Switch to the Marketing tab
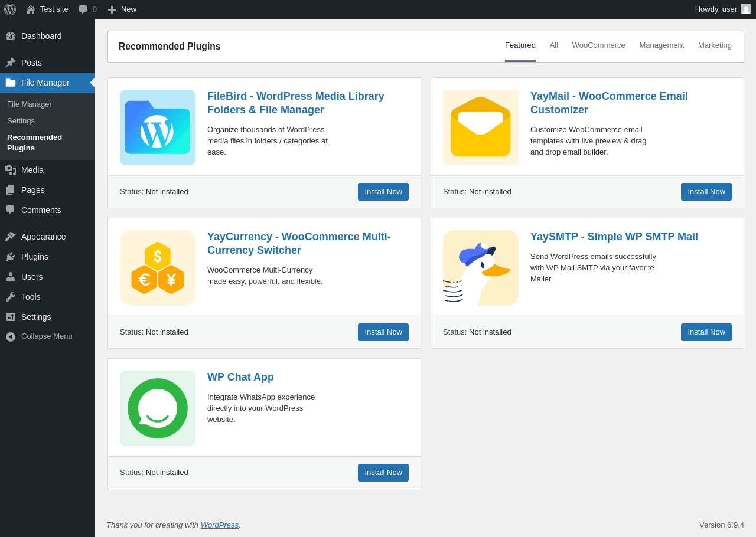The width and height of the screenshot is (756, 537). coord(715,45)
